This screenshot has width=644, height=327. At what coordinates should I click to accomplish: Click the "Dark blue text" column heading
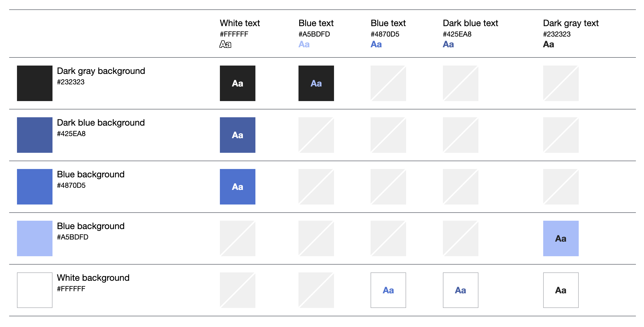point(470,23)
